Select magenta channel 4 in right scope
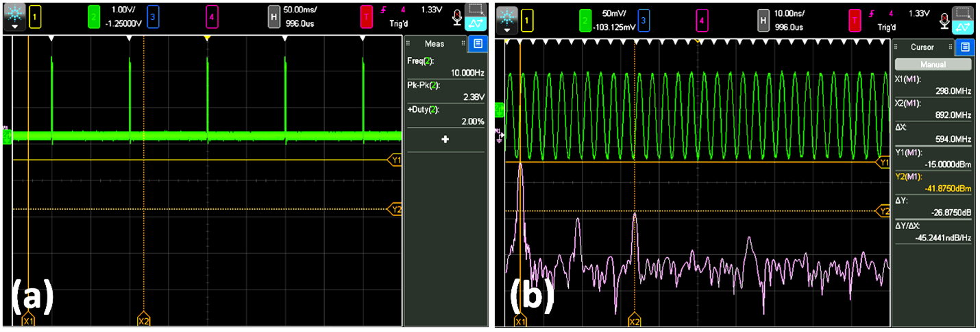This screenshot has height=332, width=980. 702,21
